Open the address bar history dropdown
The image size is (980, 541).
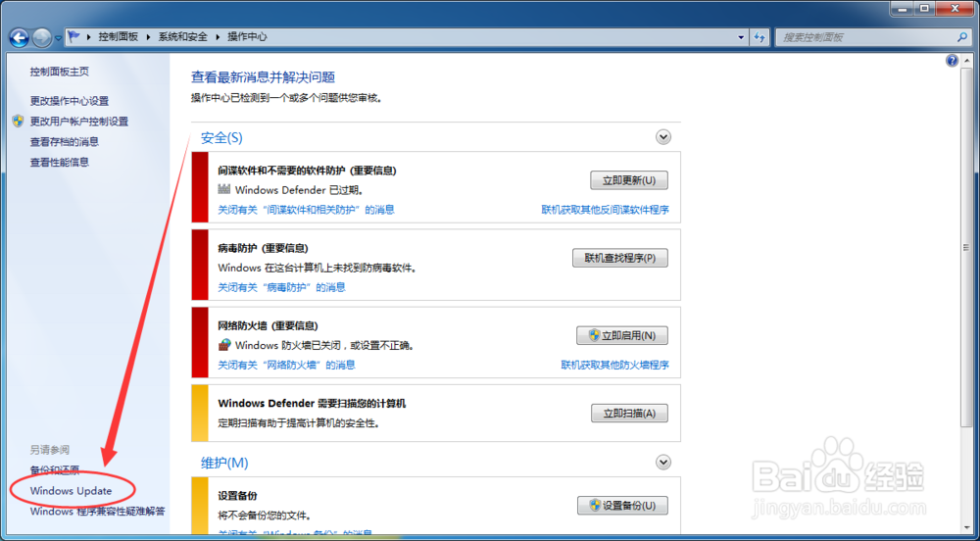click(x=741, y=37)
